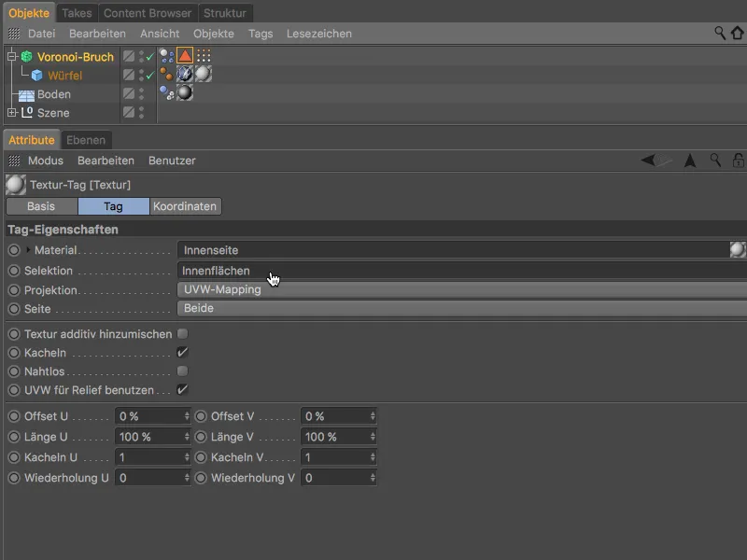Toggle the green enable checkmark of Würfel
The height and width of the screenshot is (560, 747).
coord(150,76)
